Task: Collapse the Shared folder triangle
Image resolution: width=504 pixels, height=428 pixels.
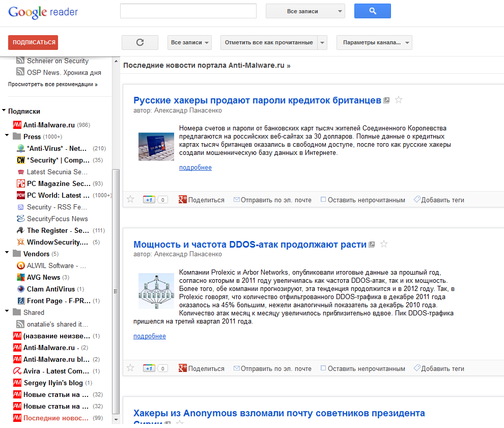Action: coord(7,311)
